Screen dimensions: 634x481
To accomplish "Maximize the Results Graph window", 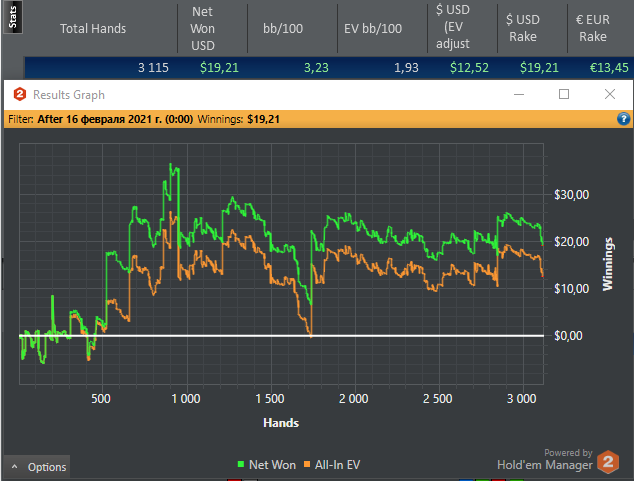I will tap(564, 94).
